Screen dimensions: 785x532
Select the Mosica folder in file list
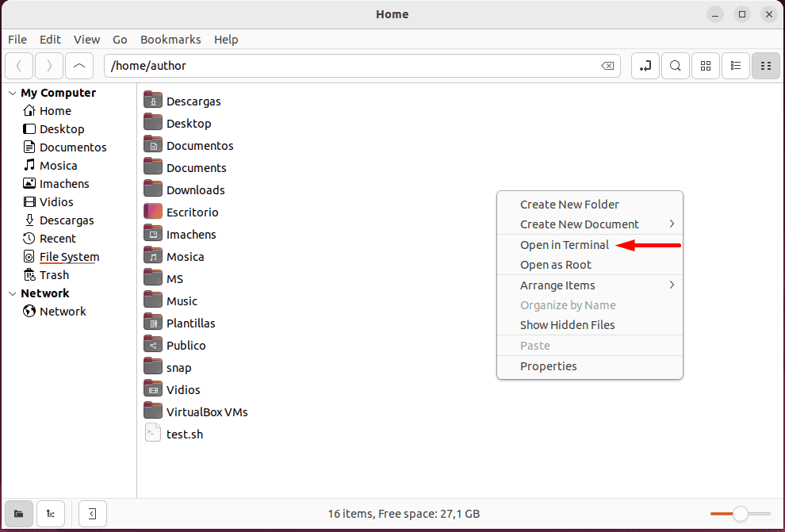click(174, 256)
